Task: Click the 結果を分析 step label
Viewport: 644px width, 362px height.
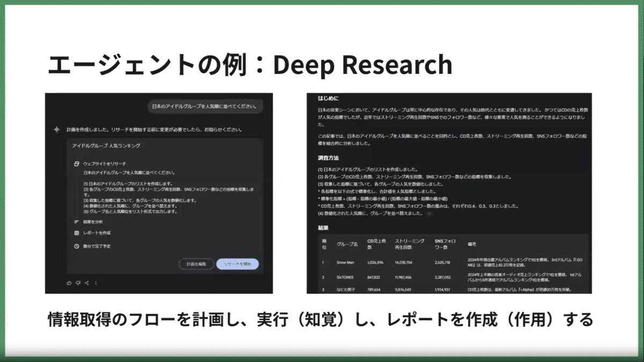Action: [93, 221]
